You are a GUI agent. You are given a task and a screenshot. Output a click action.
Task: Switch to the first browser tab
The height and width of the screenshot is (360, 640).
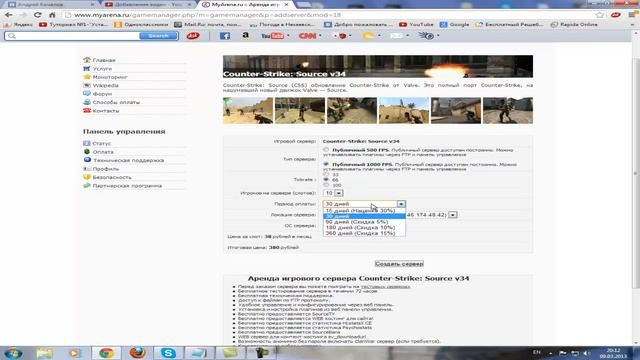[51, 4]
